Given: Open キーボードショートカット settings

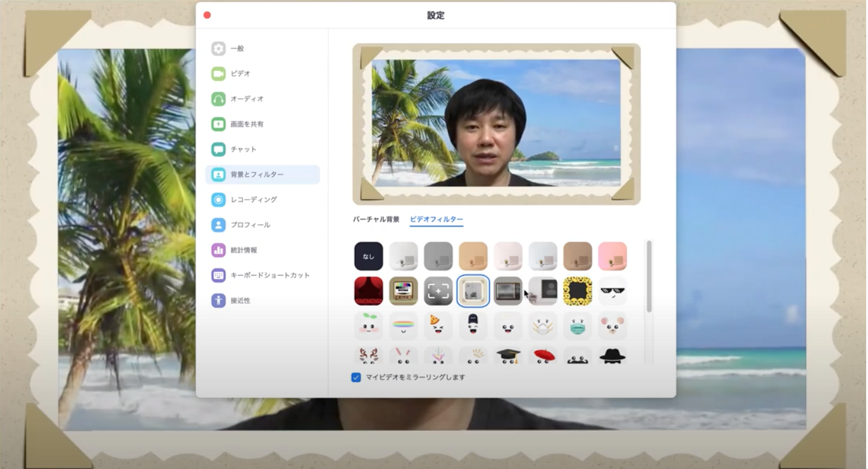Looking at the screenshot, I should click(x=262, y=276).
